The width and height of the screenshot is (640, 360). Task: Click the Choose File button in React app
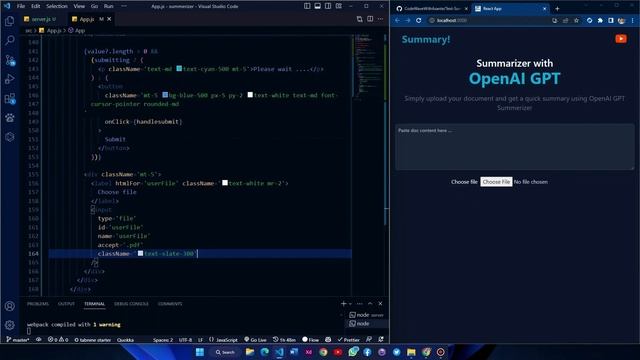tap(496, 182)
